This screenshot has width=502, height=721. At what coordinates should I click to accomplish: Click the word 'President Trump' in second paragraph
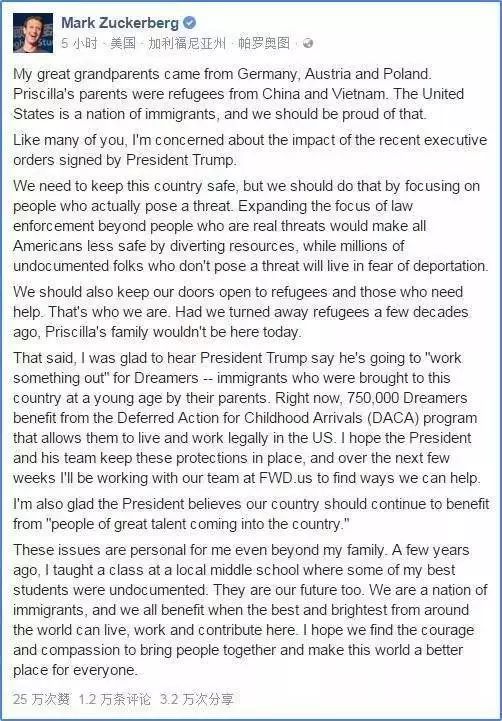pyautogui.click(x=180, y=160)
